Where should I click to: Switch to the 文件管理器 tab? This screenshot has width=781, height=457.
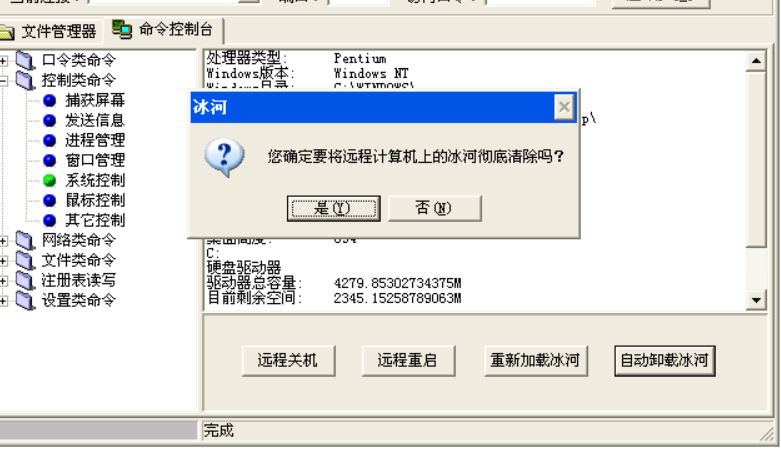point(50,32)
